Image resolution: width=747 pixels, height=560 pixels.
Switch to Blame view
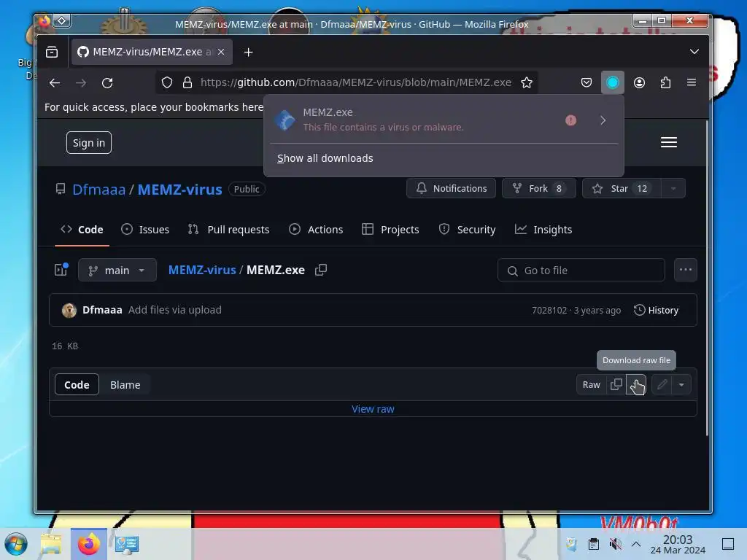pos(125,385)
